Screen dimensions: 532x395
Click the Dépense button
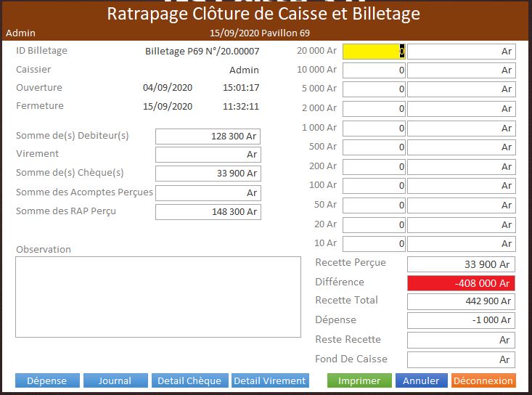coord(47,380)
